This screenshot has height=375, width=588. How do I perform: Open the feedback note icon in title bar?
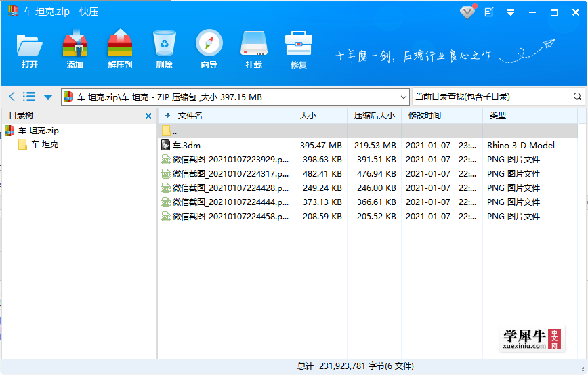[489, 12]
